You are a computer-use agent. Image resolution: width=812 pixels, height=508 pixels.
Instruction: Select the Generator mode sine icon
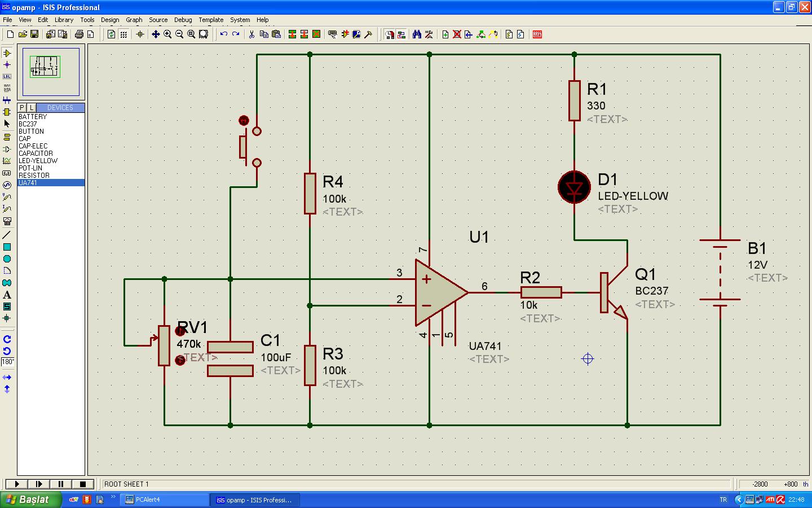point(7,185)
